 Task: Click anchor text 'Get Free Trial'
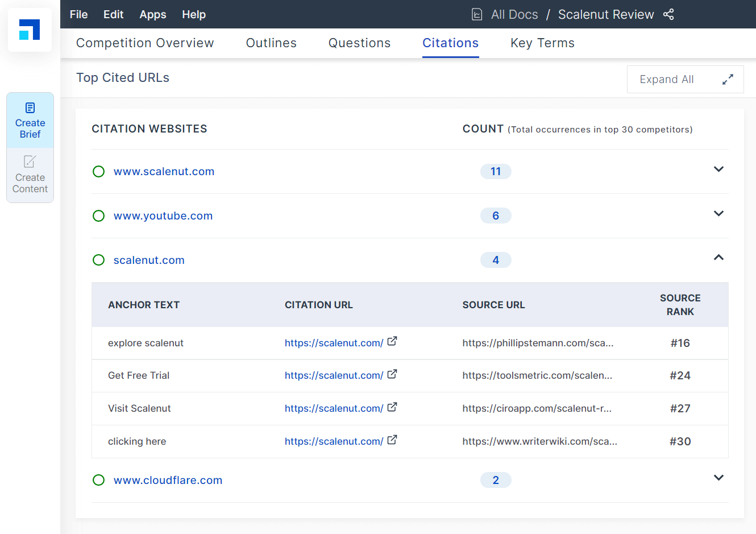(x=139, y=375)
